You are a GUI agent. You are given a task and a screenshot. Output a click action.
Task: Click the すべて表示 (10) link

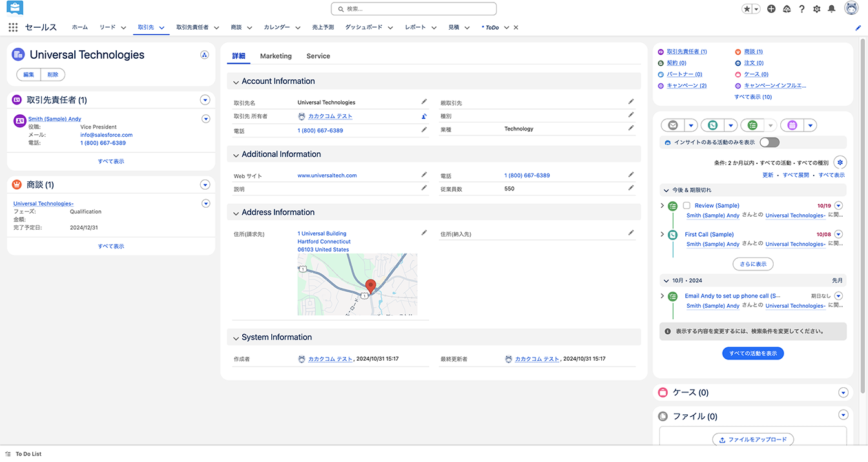753,97
